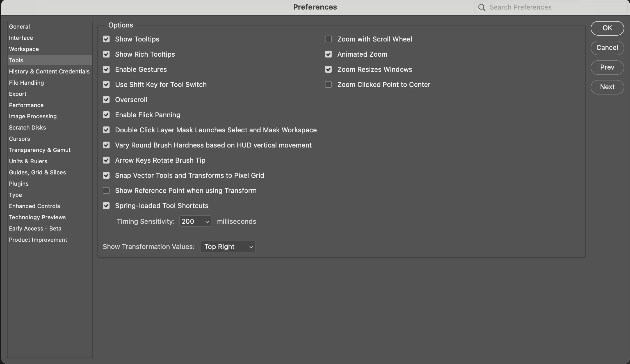This screenshot has width=630, height=364.
Task: Go to Guides, Grid & Slices category
Action: [x=37, y=172]
